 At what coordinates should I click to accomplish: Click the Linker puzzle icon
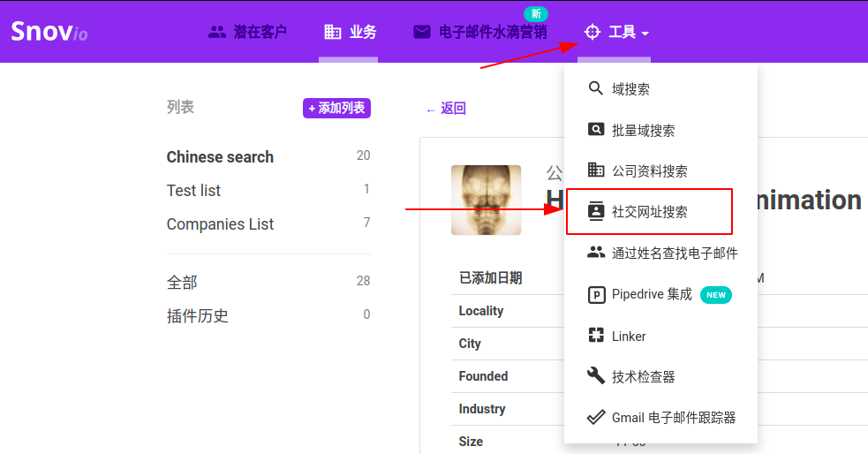click(596, 336)
